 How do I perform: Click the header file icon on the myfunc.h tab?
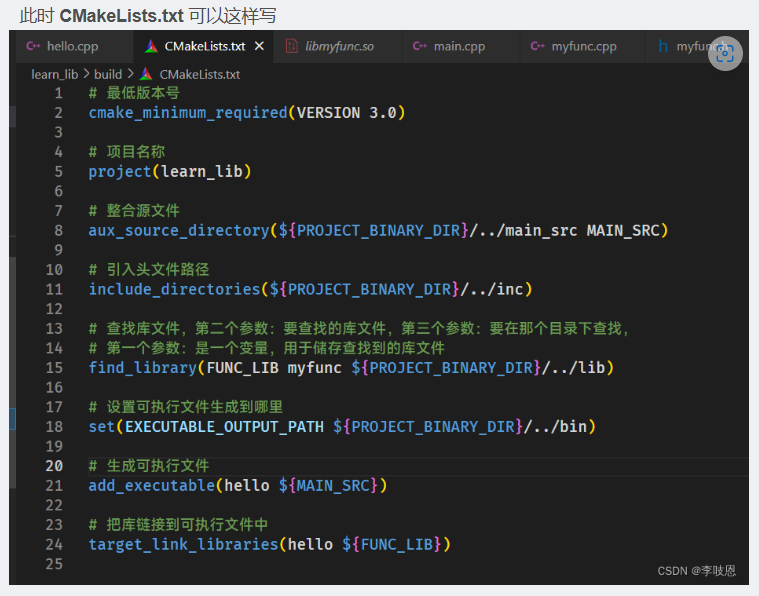pos(663,46)
